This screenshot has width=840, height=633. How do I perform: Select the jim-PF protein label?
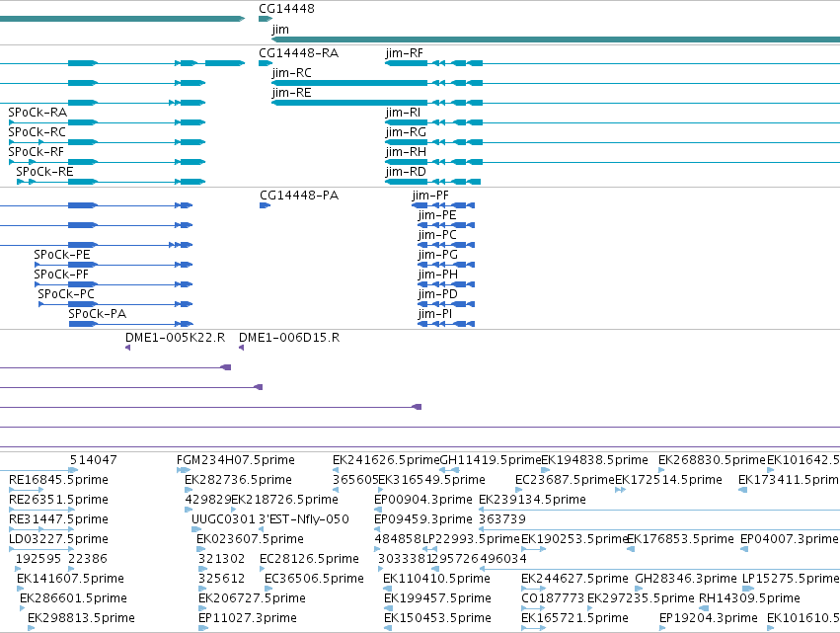430,196
